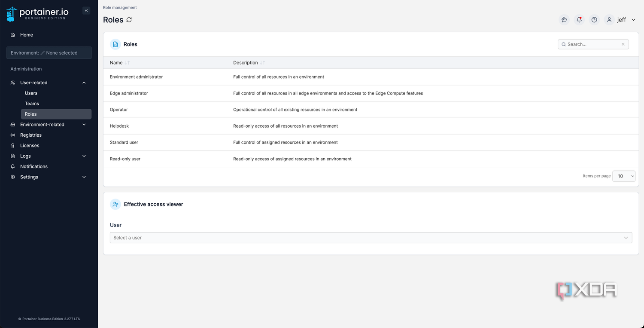Click the refresh icon beside Roles title
Image resolution: width=644 pixels, height=328 pixels.
[x=129, y=20]
